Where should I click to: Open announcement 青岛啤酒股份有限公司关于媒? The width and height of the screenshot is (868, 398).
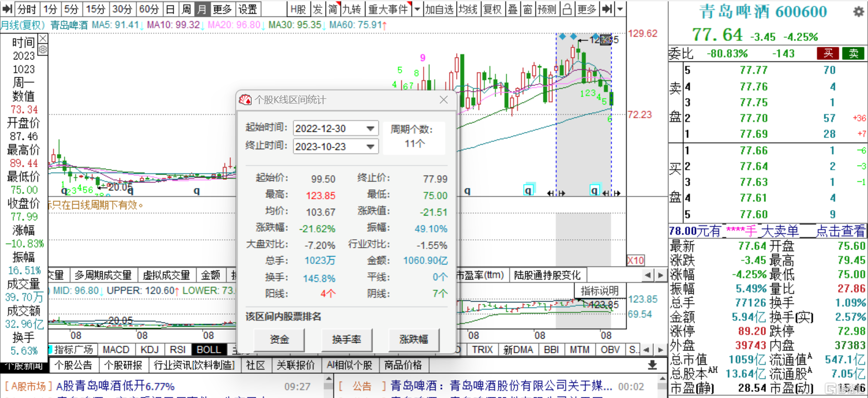click(x=501, y=386)
